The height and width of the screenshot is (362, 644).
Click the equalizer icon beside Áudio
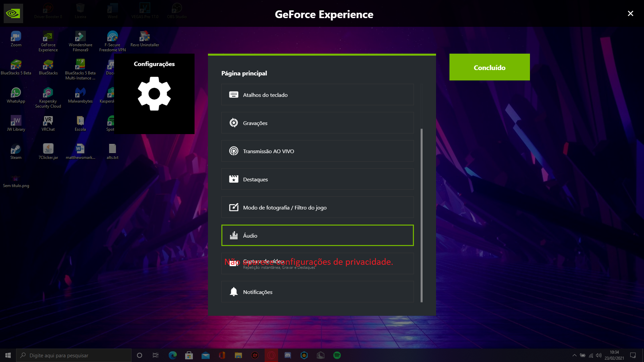(234, 235)
